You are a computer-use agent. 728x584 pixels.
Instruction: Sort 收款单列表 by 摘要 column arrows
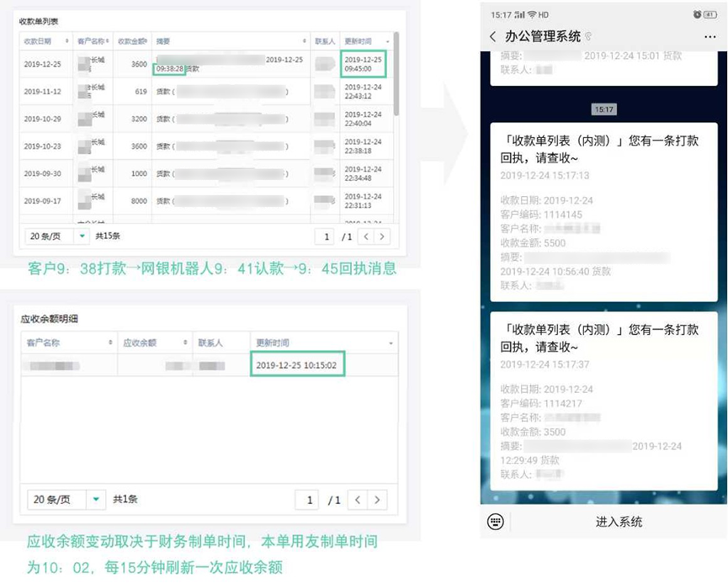click(305, 41)
